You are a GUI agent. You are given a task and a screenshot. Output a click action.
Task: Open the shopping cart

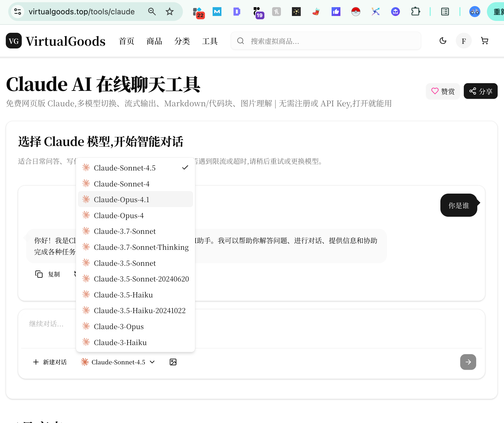pos(484,41)
